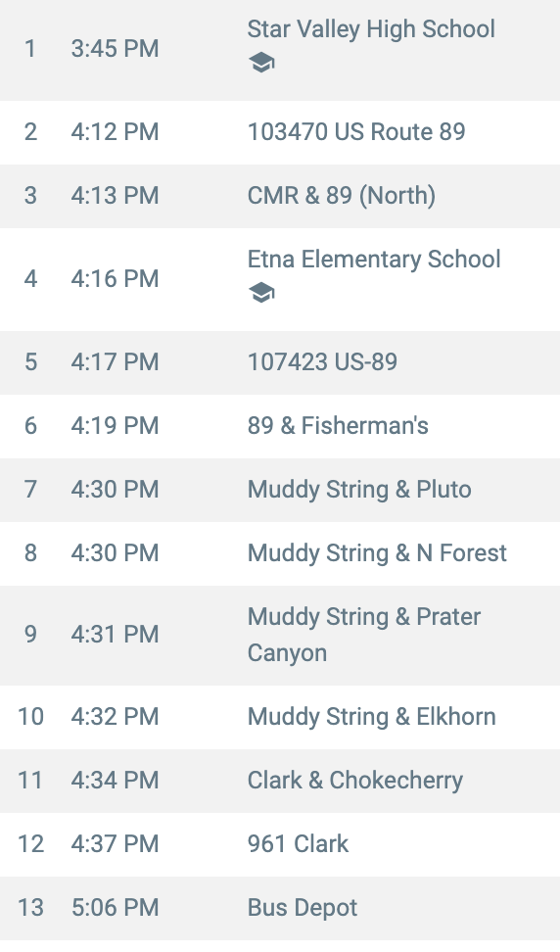Select Muddy String & Prater Canyon stop
The height and width of the screenshot is (952, 560).
[364, 635]
